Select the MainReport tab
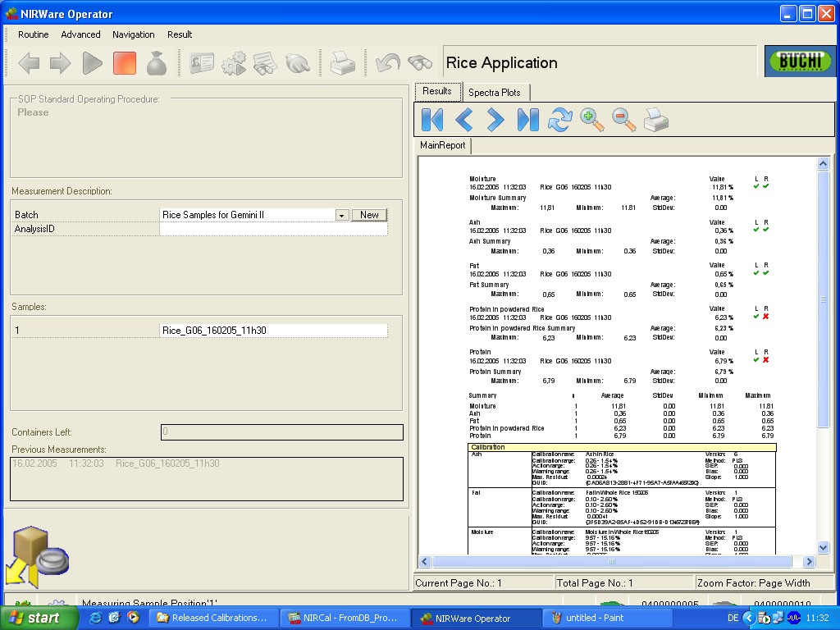 tap(442, 145)
